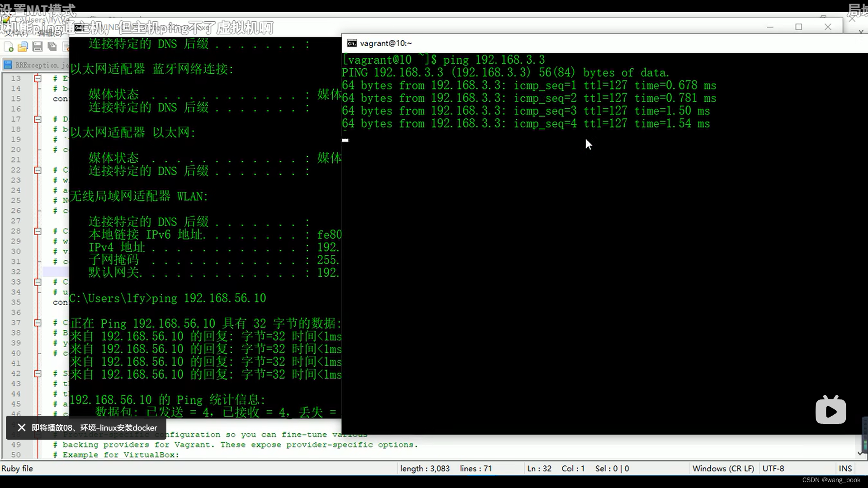This screenshot has height=488, width=868.
Task: Click the vagrant terminal window title icon
Action: tap(352, 43)
